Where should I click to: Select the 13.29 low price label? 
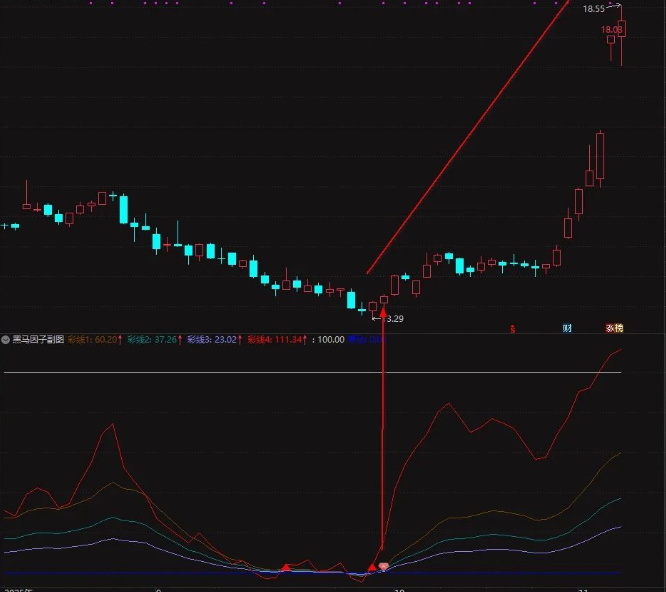[393, 319]
